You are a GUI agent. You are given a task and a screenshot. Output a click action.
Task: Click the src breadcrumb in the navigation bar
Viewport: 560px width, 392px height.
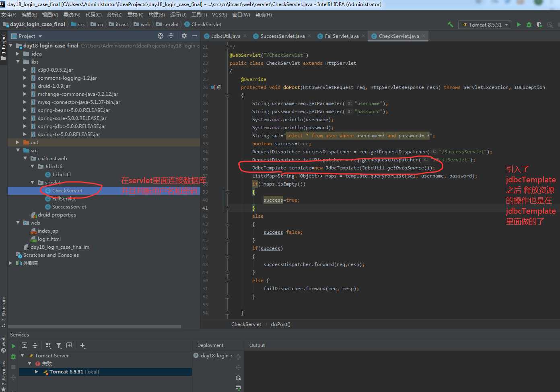click(x=81, y=25)
